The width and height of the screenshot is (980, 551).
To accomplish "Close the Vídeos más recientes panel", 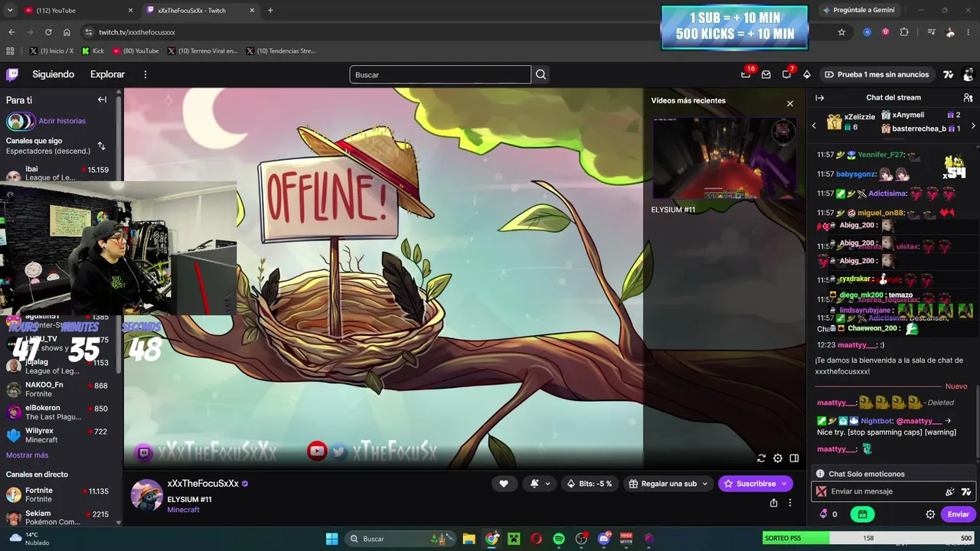I will 790,103.
